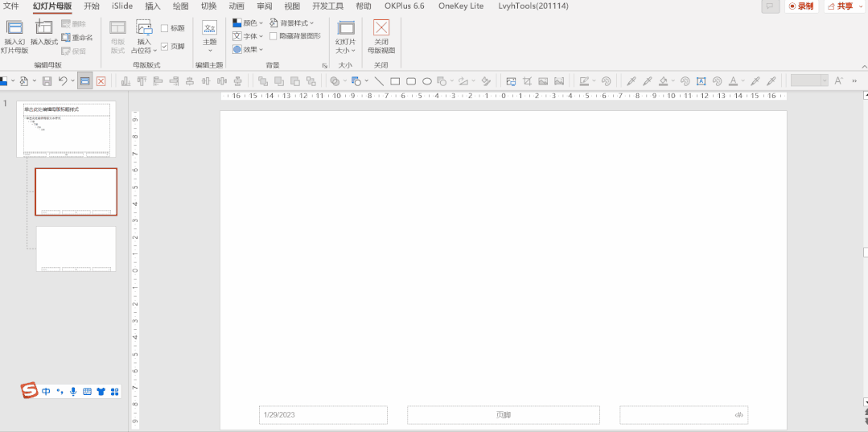Click Increase Font Size 'A' icon
This screenshot has height=432, width=868.
click(839, 81)
